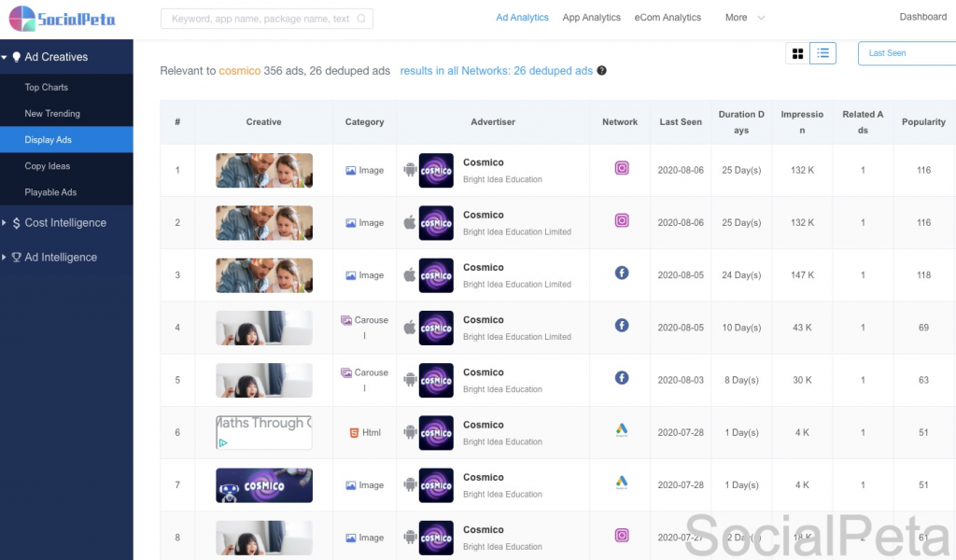Click Cosmico app icon in row 4
This screenshot has height=560, width=956.
[436, 328]
